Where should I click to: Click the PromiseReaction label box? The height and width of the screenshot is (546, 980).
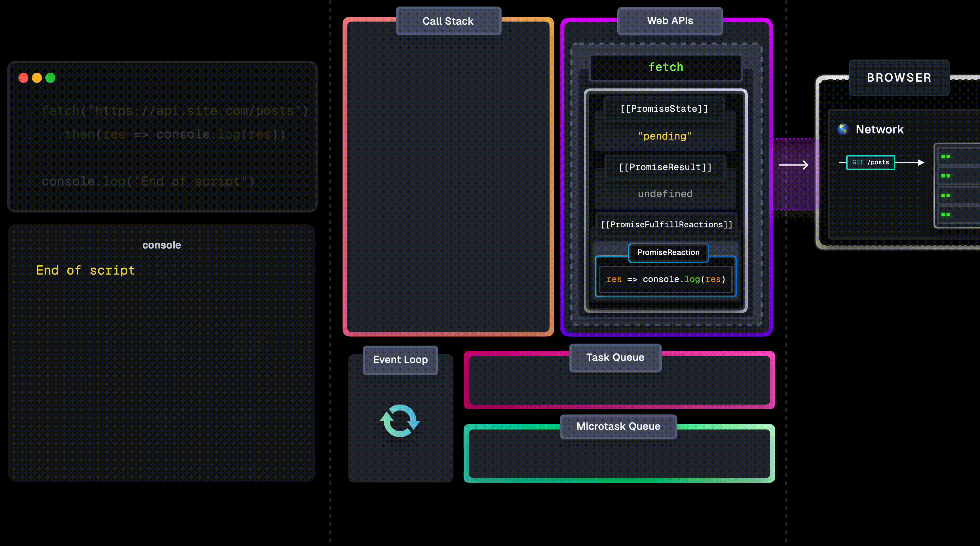[x=668, y=253]
